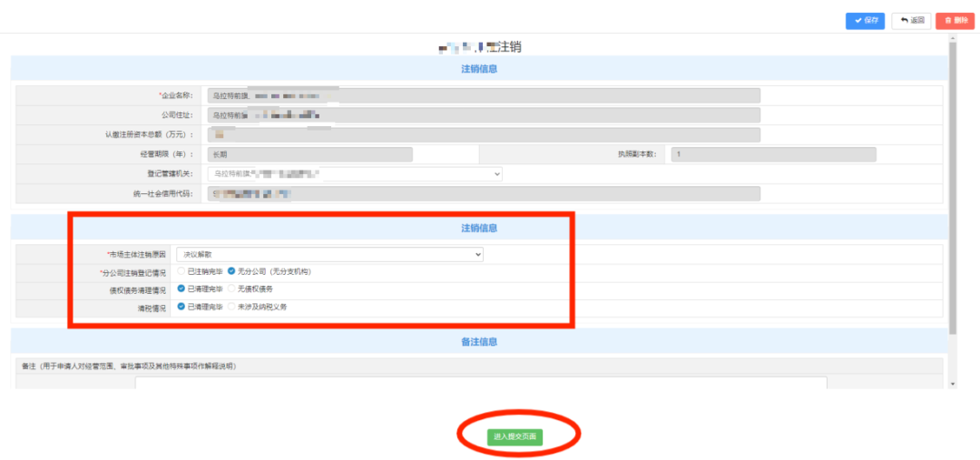Click the 企业名称 input field

[x=484, y=95]
